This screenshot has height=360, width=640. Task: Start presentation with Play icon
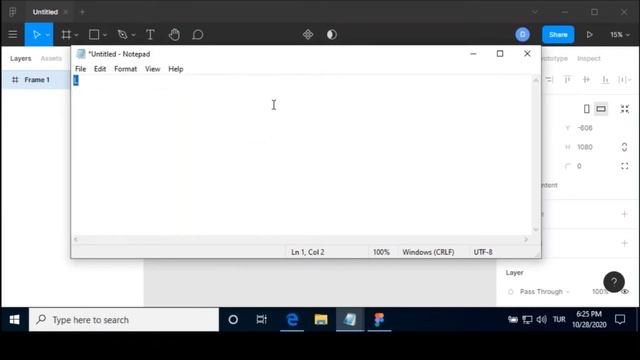pos(589,35)
